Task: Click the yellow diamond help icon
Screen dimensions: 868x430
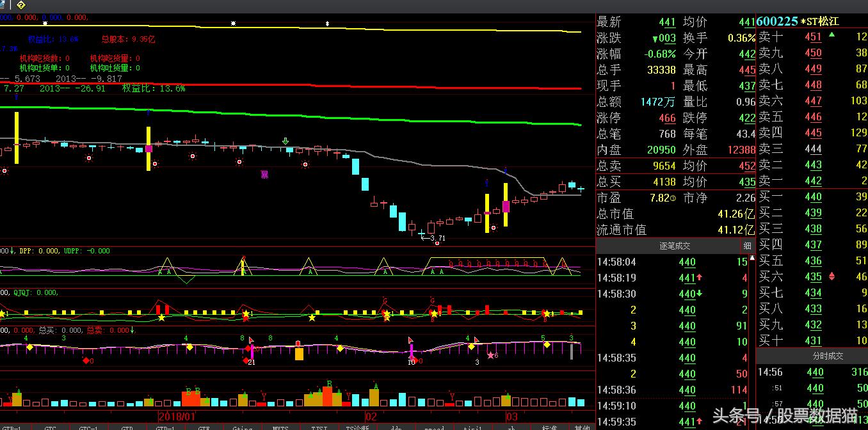Action: point(21,5)
